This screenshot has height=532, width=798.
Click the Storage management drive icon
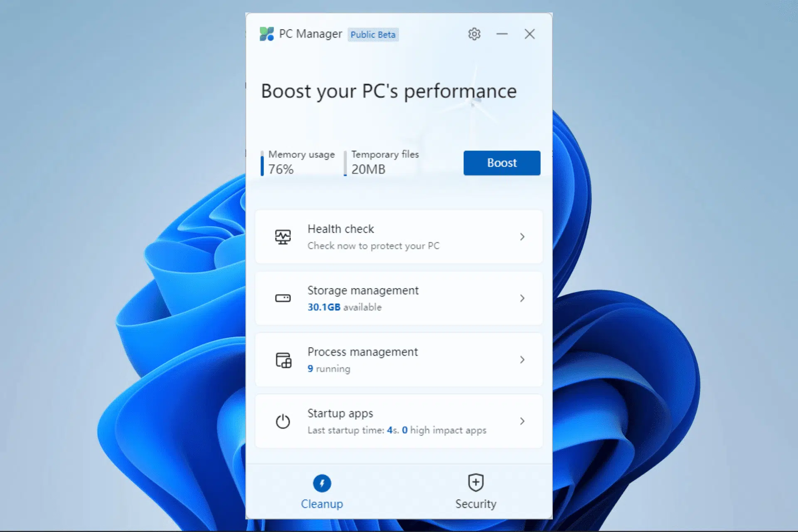click(283, 298)
